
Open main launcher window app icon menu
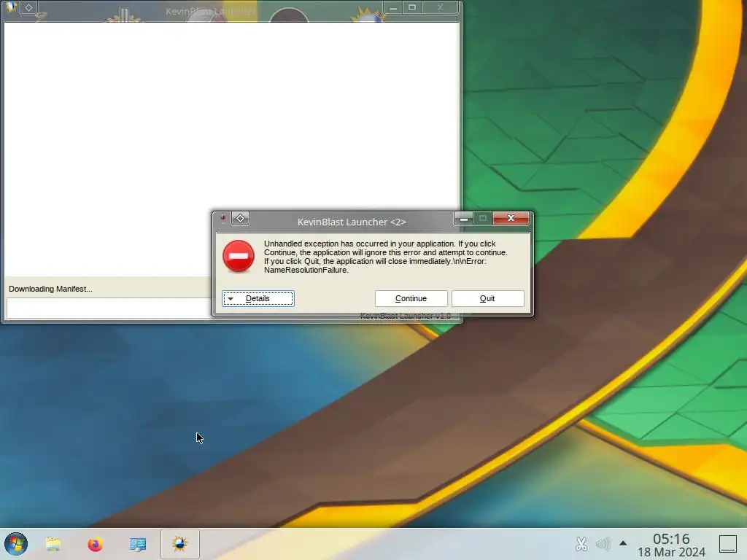point(10,7)
